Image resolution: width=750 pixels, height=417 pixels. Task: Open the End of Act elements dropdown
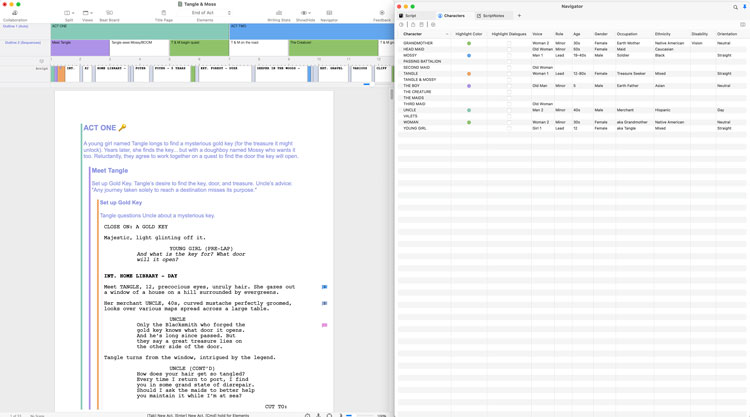[209, 13]
